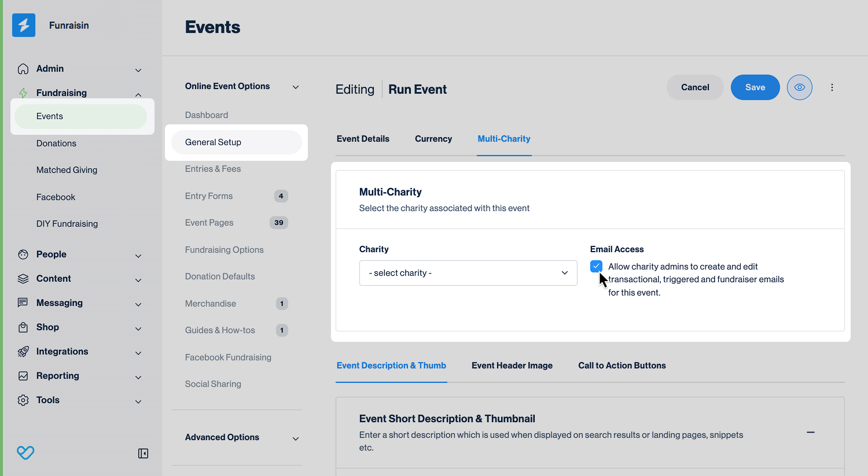Collapse the Online Event Options section
This screenshot has height=476, width=868.
pos(296,87)
